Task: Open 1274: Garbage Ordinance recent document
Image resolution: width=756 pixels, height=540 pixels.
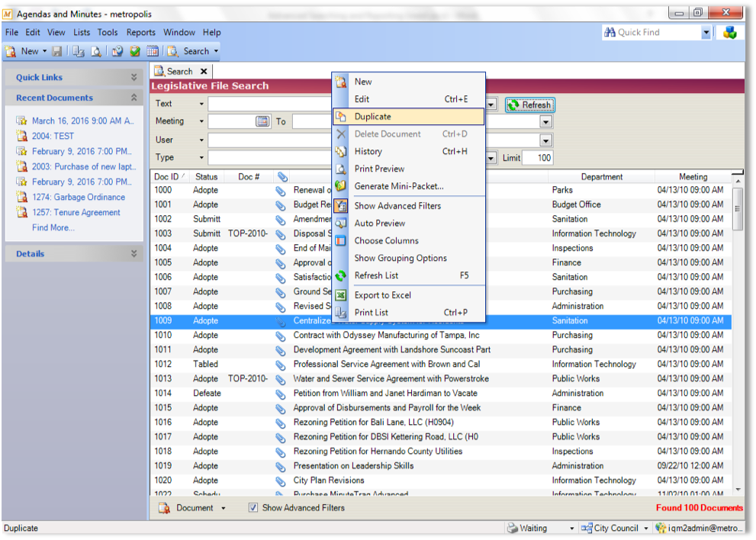Action: pos(79,198)
